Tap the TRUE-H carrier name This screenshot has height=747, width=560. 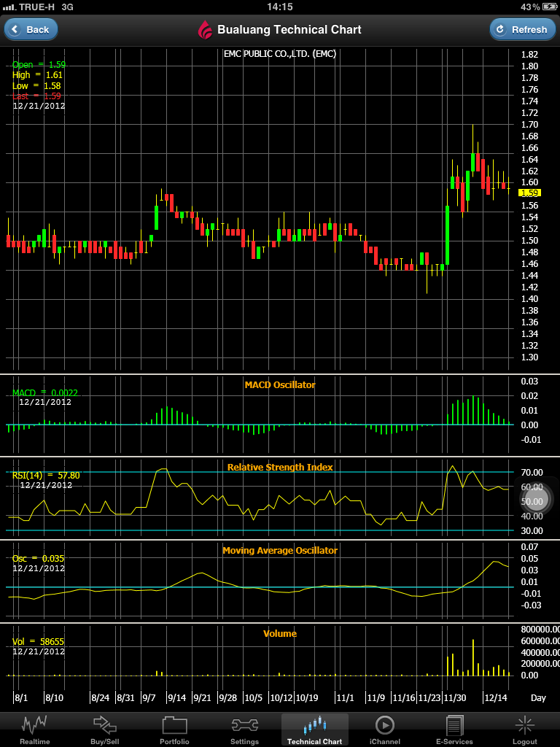click(36, 7)
